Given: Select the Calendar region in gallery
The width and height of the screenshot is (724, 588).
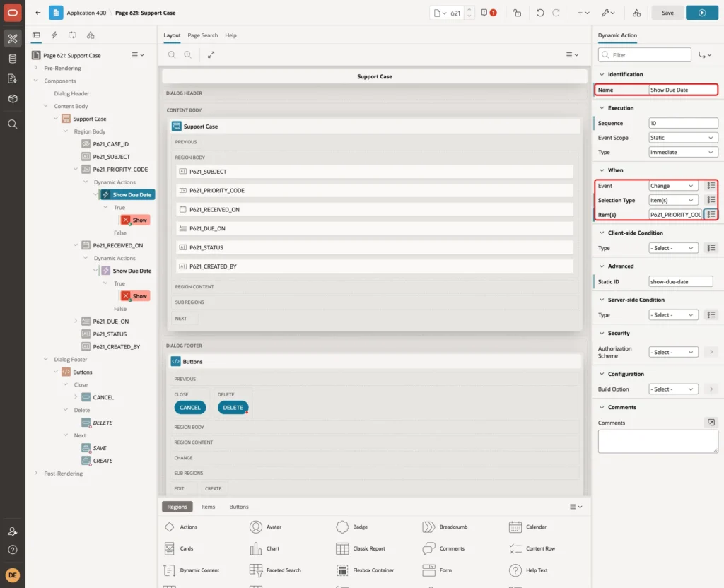Looking at the screenshot, I should 527,527.
